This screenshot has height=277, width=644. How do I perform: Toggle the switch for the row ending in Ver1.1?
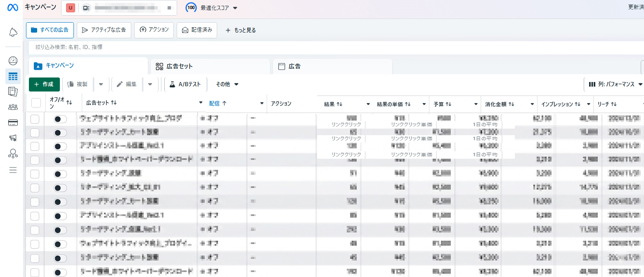(60, 230)
